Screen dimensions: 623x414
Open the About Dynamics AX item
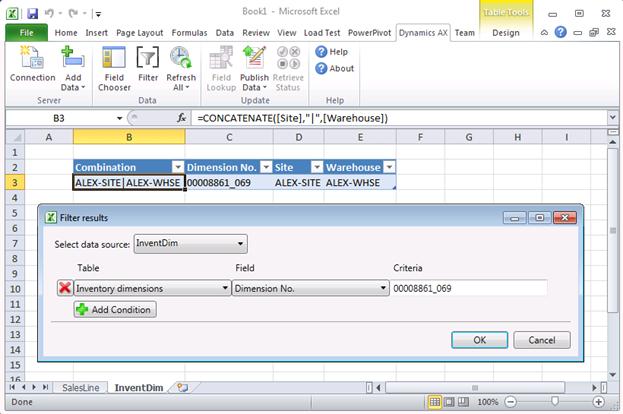[334, 68]
